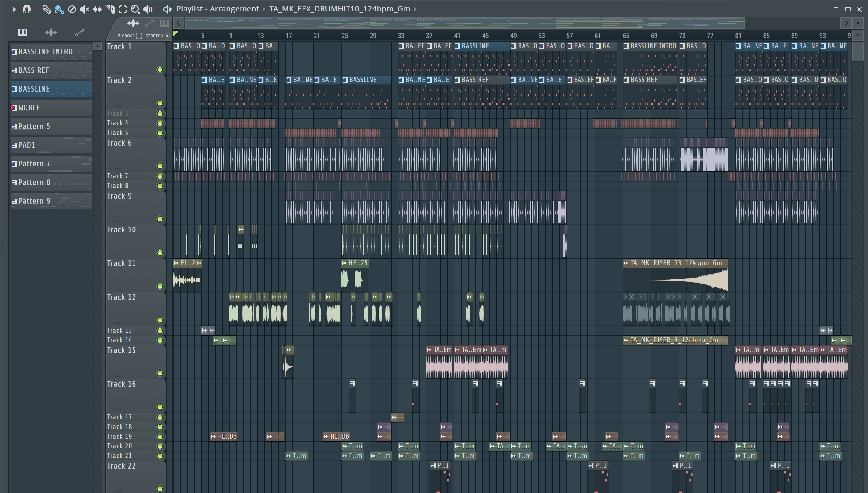Toggle the STRETCH option
This screenshot has width=868, height=493.
pyautogui.click(x=167, y=36)
